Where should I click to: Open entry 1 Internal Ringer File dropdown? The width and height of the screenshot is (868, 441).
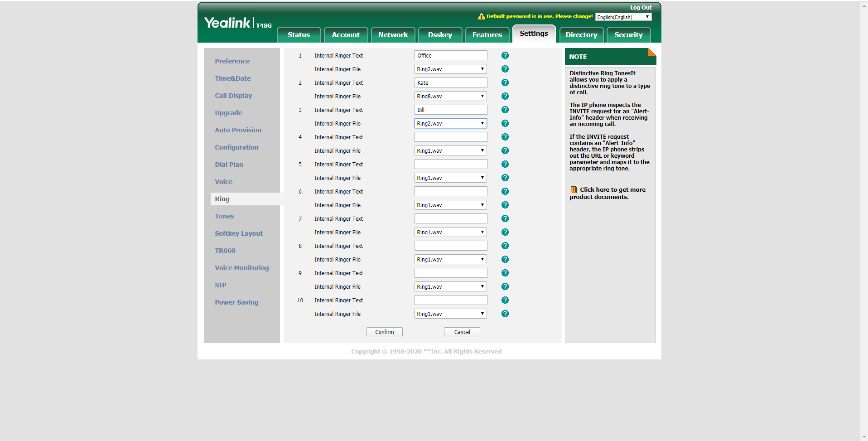point(451,69)
